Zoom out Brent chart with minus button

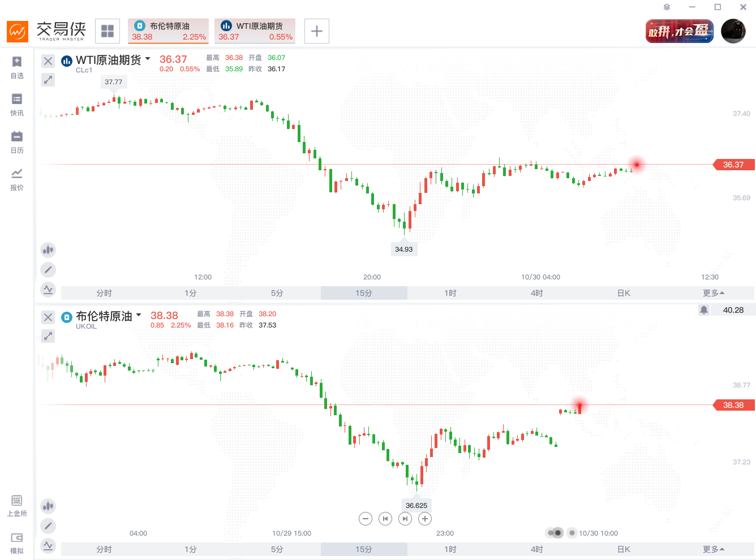pos(366,519)
